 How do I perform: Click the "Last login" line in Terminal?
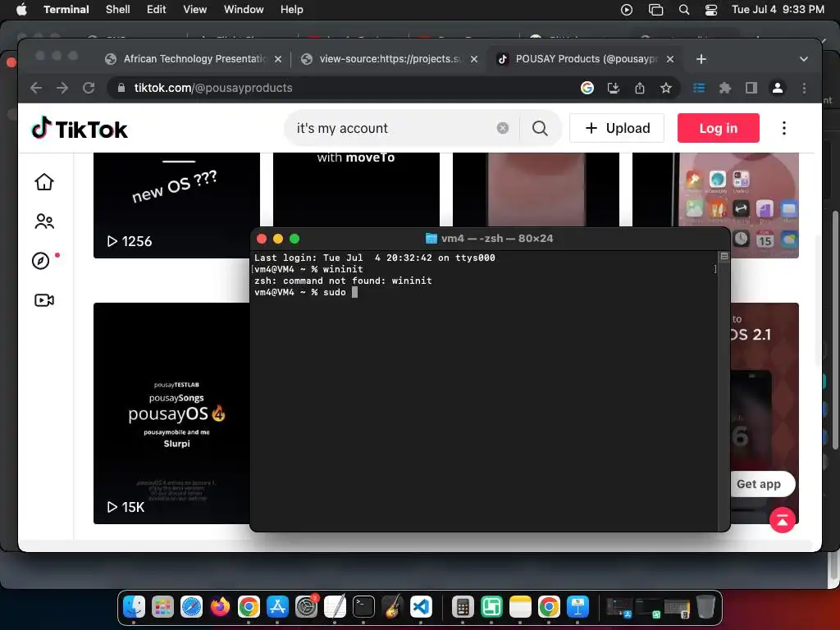(374, 258)
